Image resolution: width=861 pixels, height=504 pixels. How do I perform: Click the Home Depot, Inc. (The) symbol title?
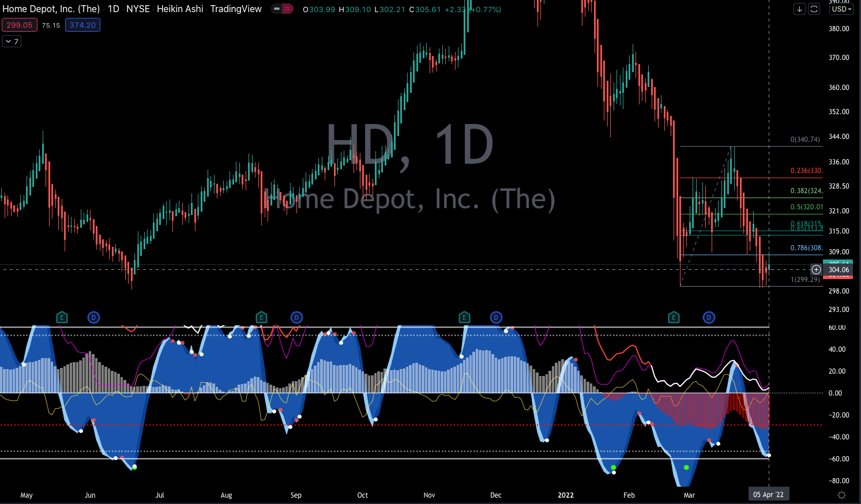[51, 9]
